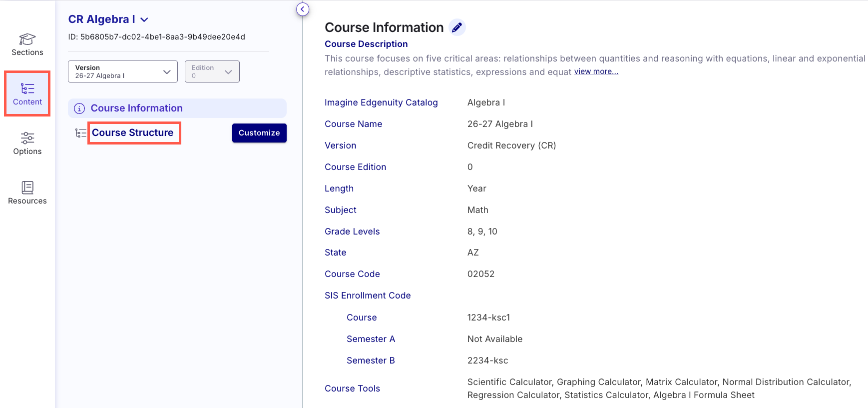This screenshot has width=868, height=408.
Task: Click the Algebra I catalog value
Action: pos(486,102)
